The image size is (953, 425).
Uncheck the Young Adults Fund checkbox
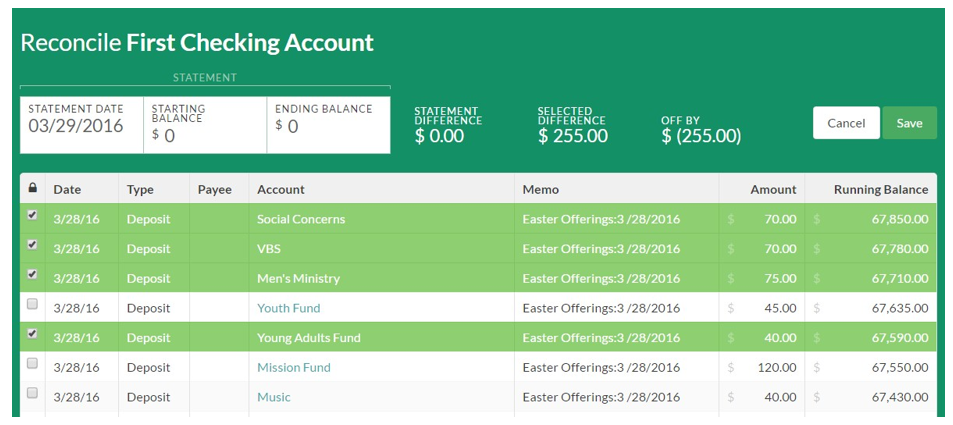(33, 333)
